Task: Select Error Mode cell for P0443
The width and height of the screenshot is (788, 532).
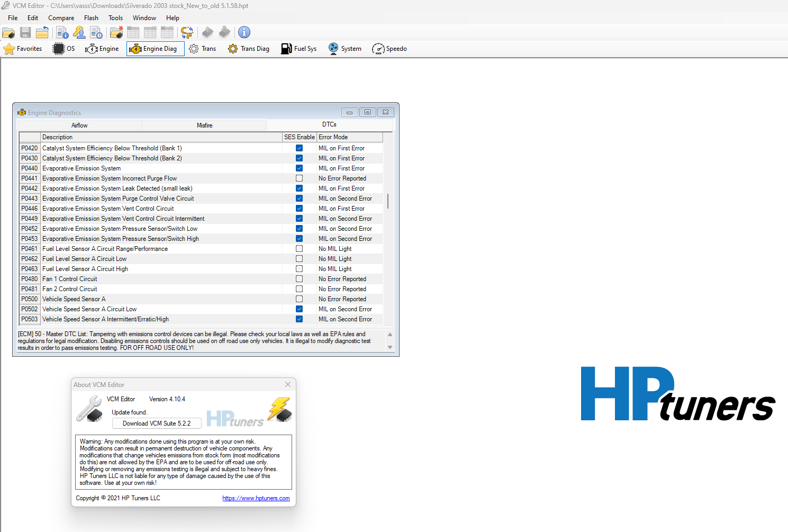Action: 349,199
